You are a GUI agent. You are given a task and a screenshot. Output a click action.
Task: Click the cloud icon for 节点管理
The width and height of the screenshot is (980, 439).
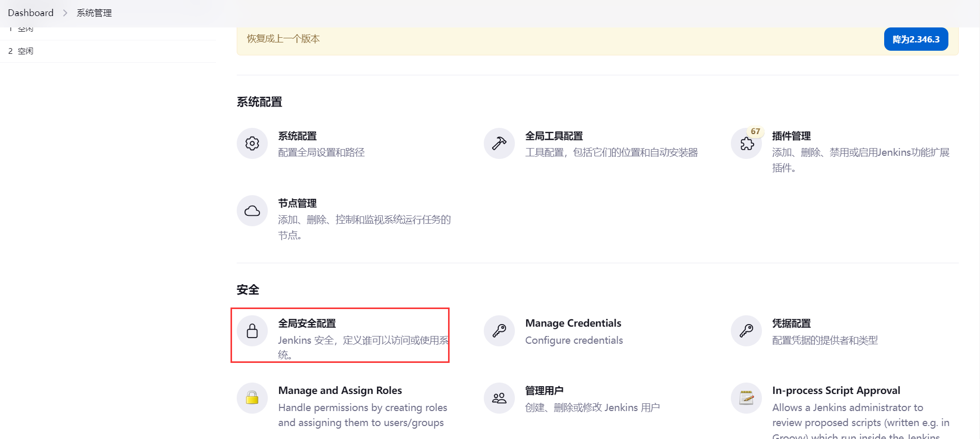pyautogui.click(x=252, y=211)
